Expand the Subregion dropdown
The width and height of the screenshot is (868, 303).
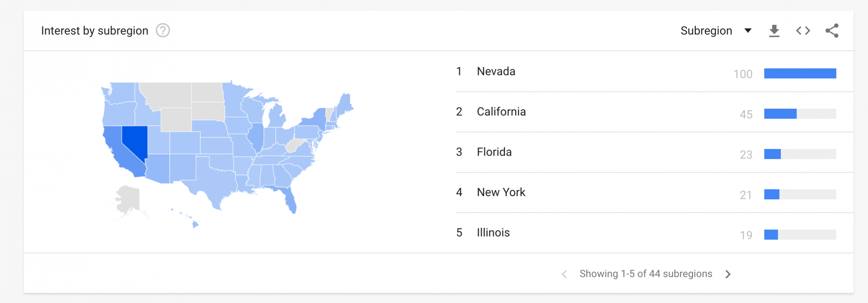coord(716,31)
